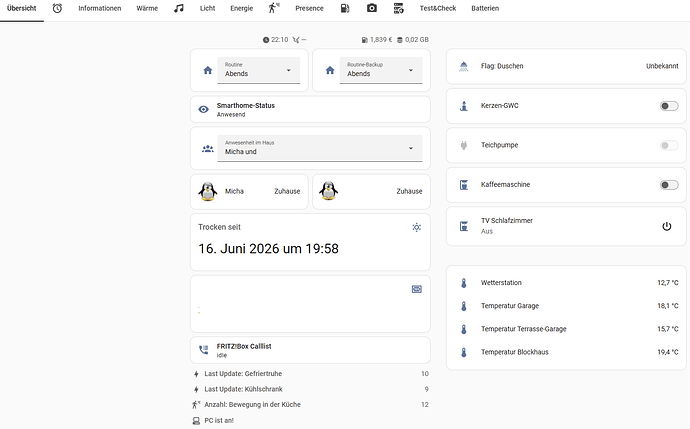The width and height of the screenshot is (690, 429).
Task: Click Anzahl: Bewegung in der Küche row
Action: pos(310,405)
